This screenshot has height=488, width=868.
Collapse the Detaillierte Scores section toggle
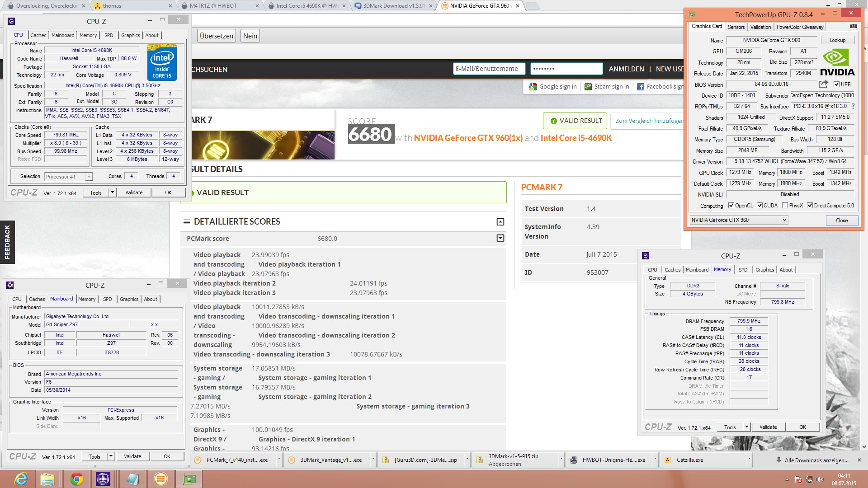click(x=500, y=222)
